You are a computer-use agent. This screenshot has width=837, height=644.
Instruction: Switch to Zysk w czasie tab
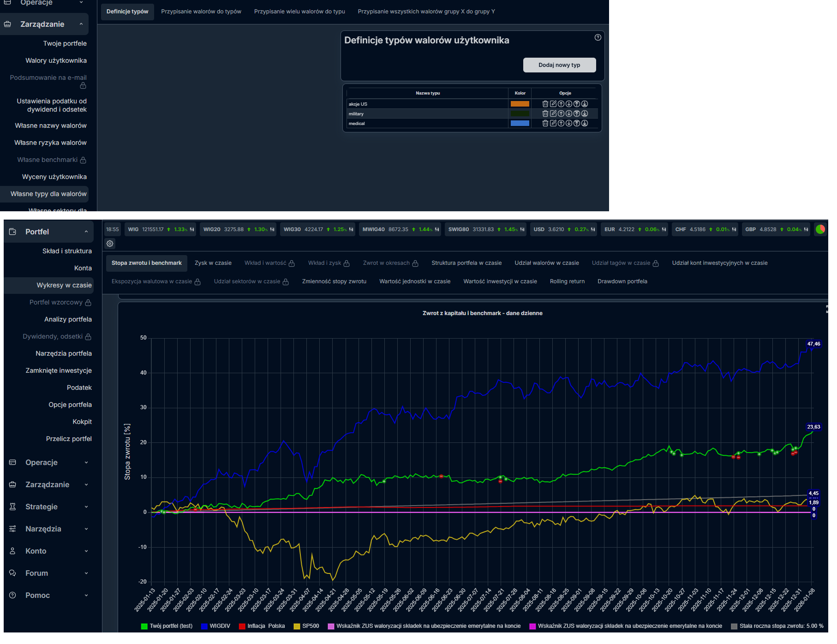click(213, 263)
